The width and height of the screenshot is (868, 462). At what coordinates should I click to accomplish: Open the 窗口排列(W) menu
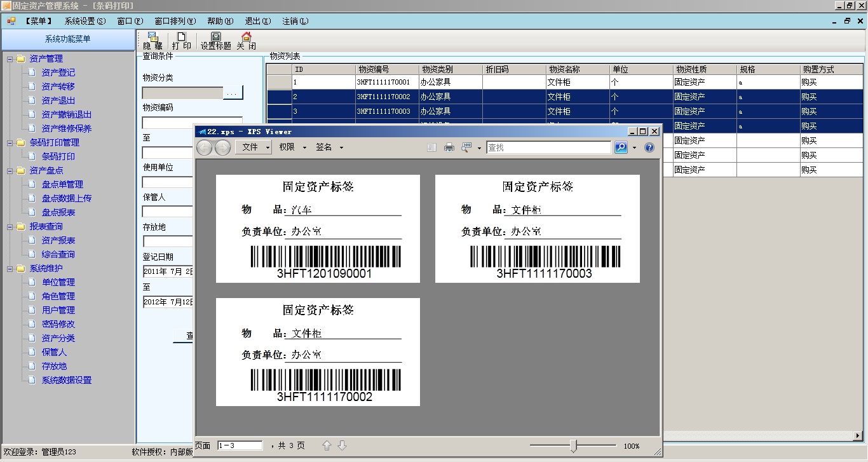175,21
